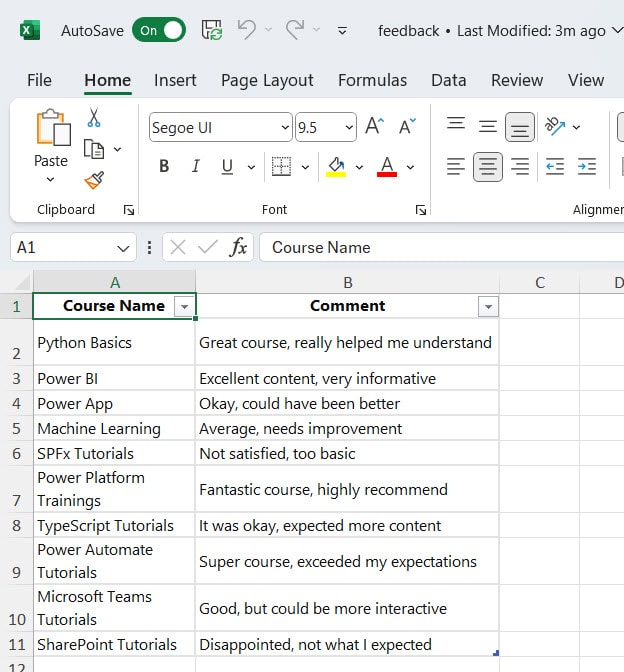Screen dimensions: 624x672
Task: Click the formula bar showing Course Name
Action: 441,247
